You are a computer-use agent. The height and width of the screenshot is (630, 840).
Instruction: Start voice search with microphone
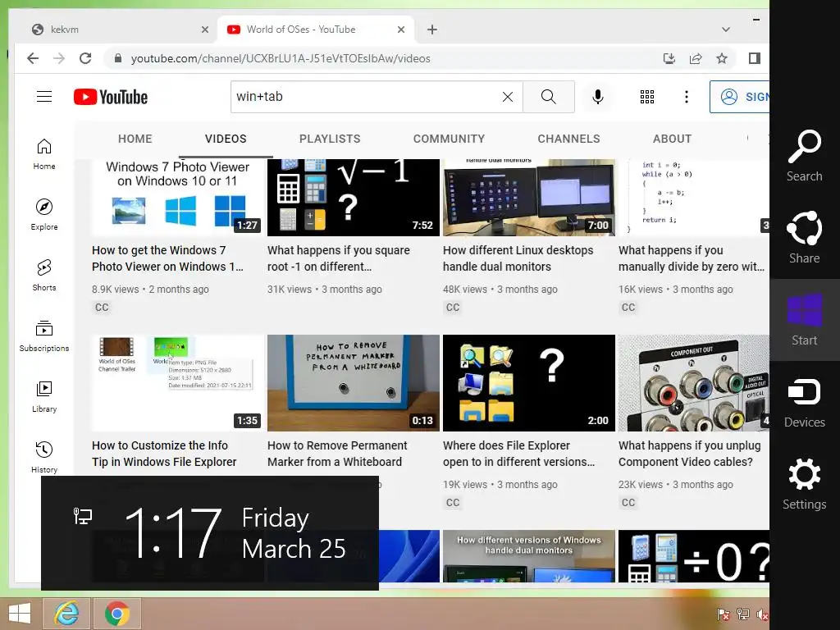click(x=598, y=97)
